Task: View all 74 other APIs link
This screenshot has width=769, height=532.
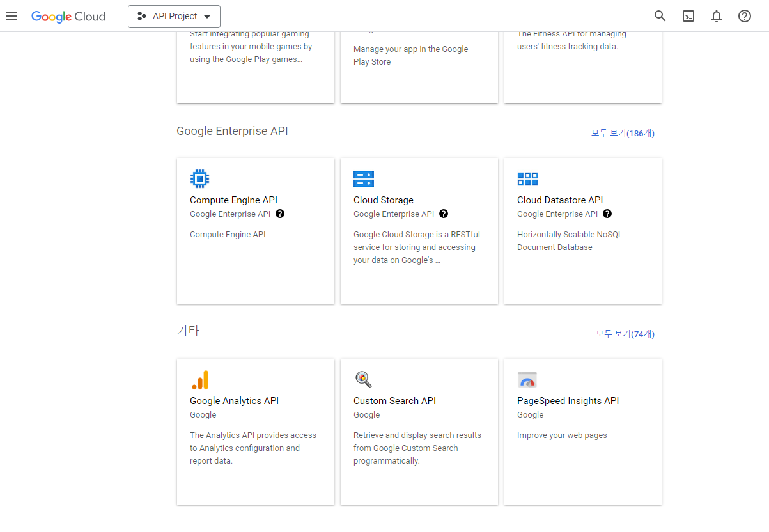Action: click(x=625, y=334)
